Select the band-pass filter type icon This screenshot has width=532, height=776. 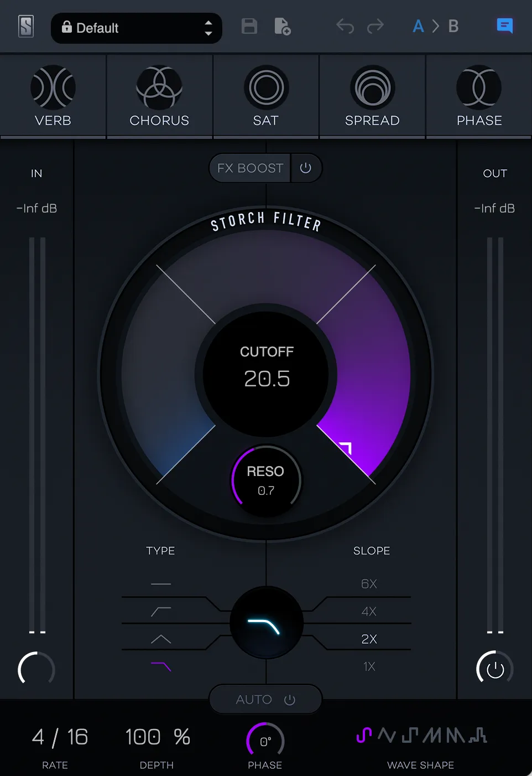click(x=160, y=639)
